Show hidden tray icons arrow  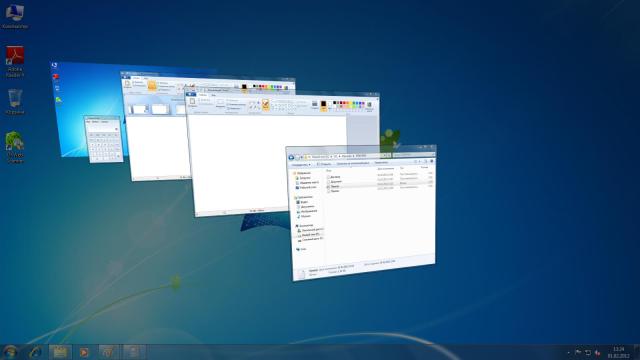(569, 353)
